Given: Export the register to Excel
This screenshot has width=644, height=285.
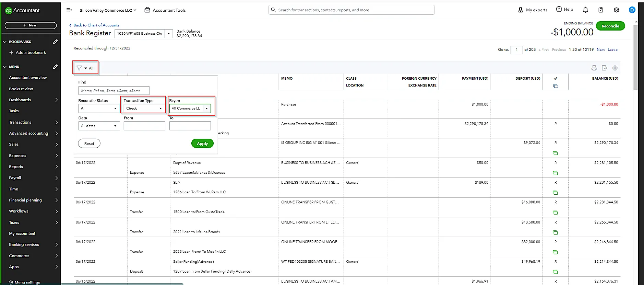Looking at the screenshot, I should pos(604,68).
